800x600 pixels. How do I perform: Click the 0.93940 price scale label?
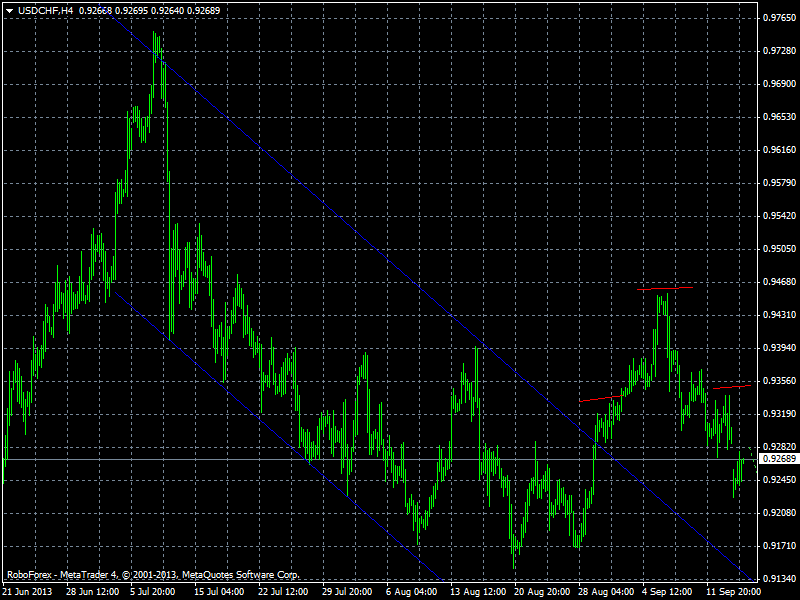tap(779, 348)
